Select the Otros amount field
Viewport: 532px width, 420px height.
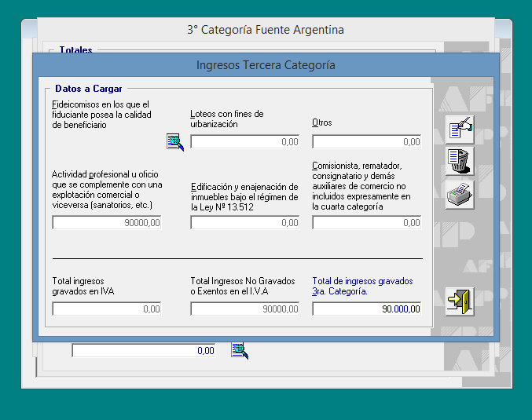tap(366, 142)
